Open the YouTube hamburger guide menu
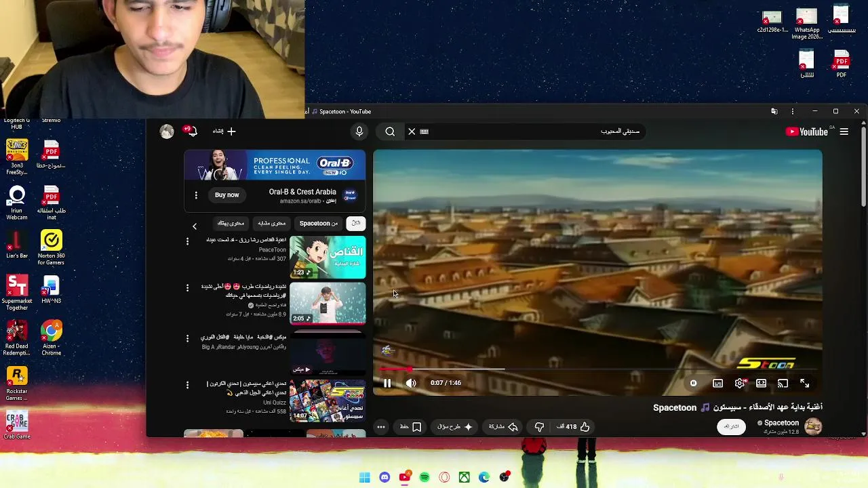This screenshot has width=868, height=488. pyautogui.click(x=844, y=131)
